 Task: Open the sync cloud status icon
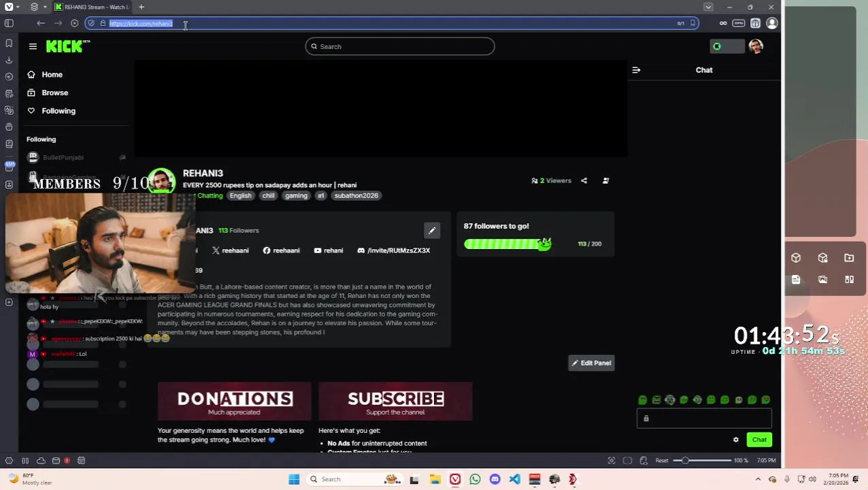point(41,461)
